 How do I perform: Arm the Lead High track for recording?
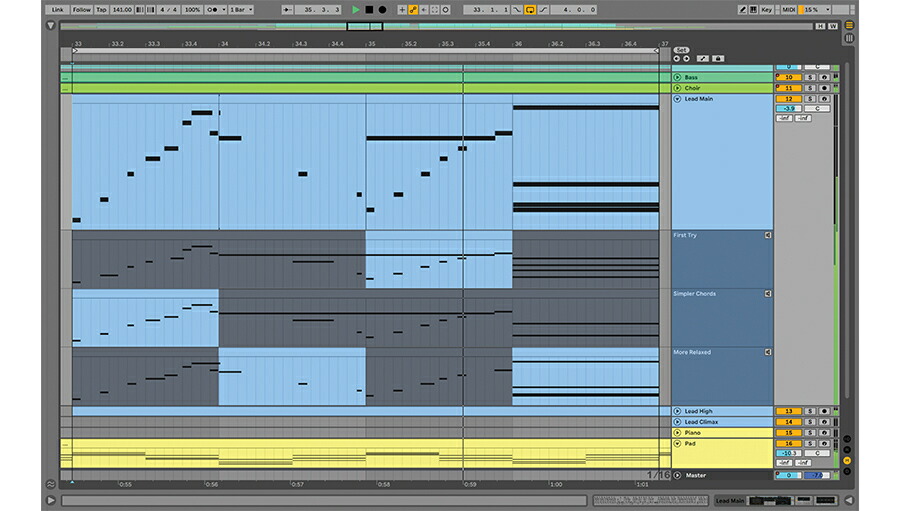[x=824, y=411]
